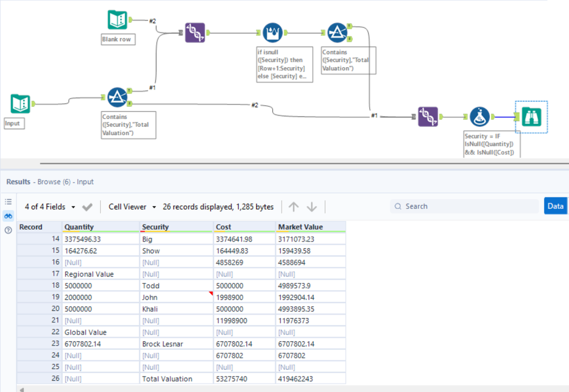Click the output anchor of Input tool
569x392 pixels.
click(x=34, y=104)
